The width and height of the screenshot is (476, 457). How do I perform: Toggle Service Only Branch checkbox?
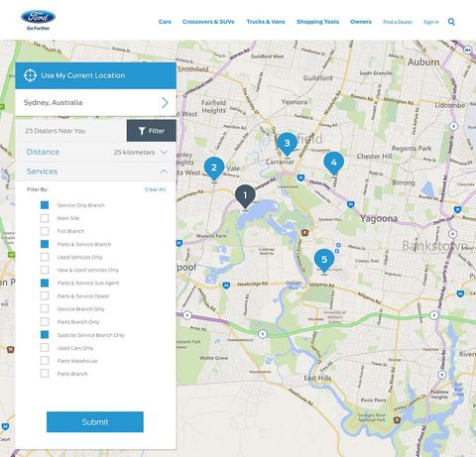[45, 205]
